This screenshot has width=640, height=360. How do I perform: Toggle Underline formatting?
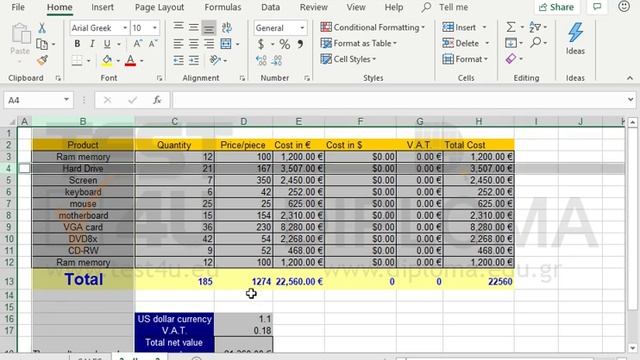(x=107, y=44)
